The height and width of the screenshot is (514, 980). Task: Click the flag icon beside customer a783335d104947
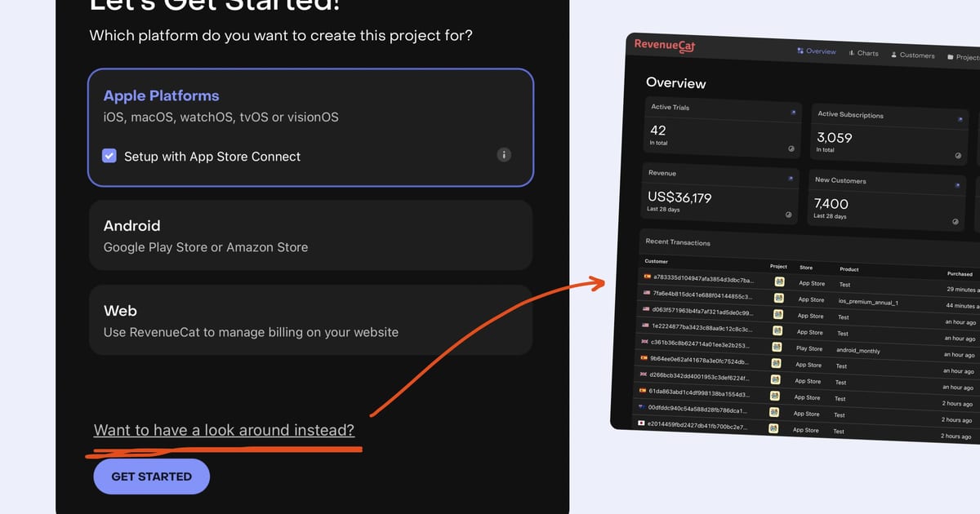click(x=648, y=277)
